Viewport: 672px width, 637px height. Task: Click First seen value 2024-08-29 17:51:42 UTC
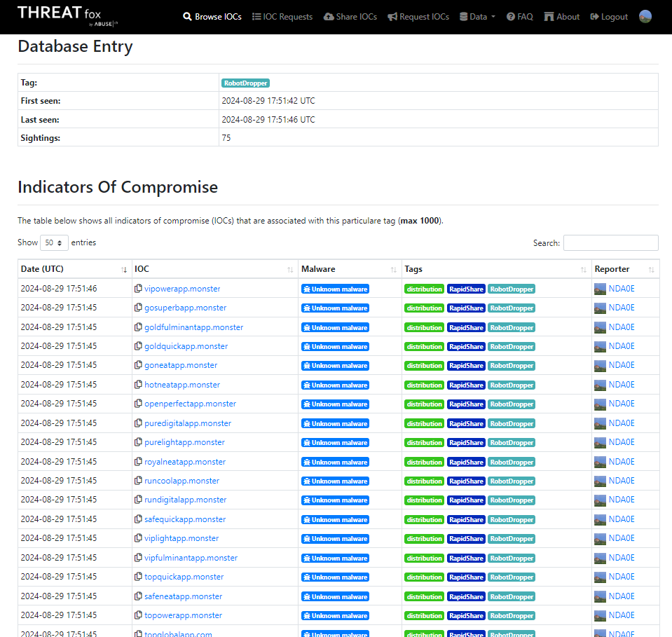pyautogui.click(x=268, y=101)
